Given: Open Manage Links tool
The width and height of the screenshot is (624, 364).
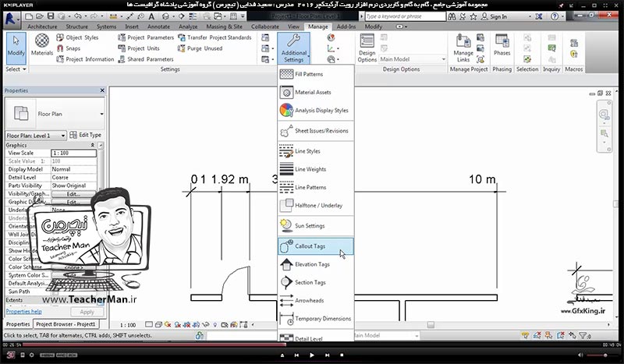Looking at the screenshot, I should [x=463, y=48].
